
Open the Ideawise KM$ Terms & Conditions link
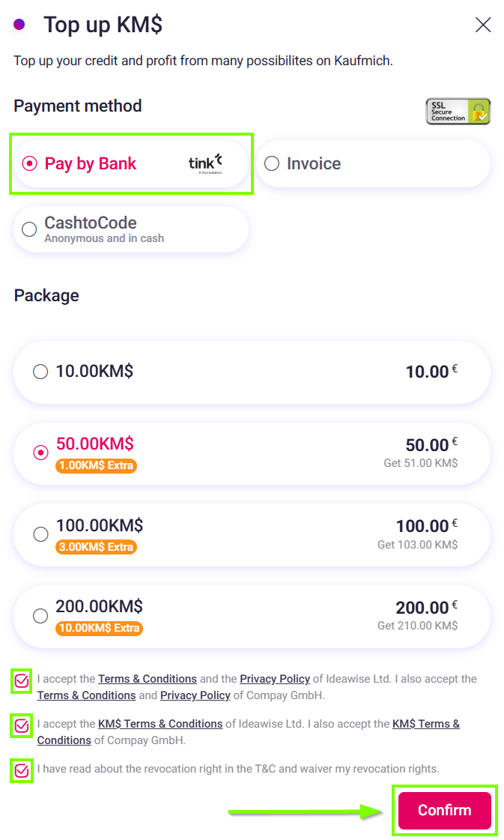pos(160,724)
